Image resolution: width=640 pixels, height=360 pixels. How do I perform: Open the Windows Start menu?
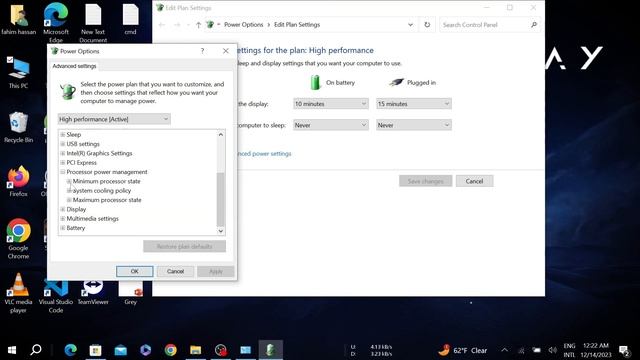pos(12,350)
